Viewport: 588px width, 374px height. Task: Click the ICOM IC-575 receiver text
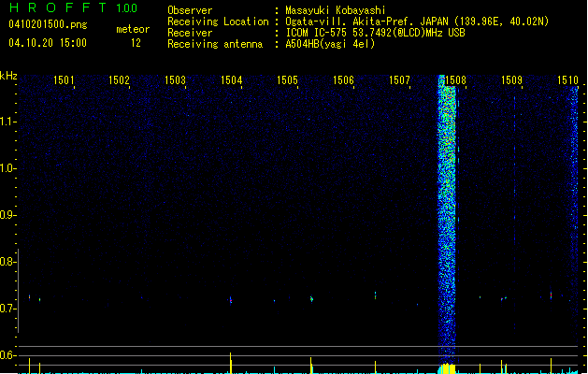click(375, 33)
